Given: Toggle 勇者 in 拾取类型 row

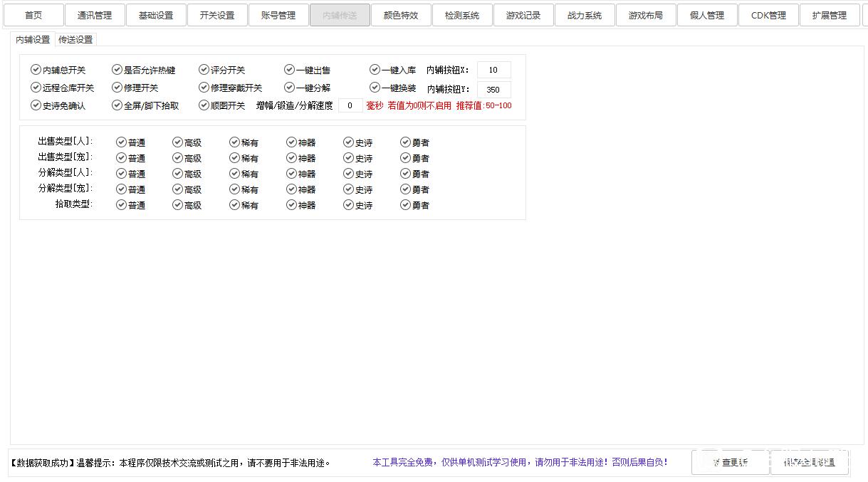Looking at the screenshot, I should pyautogui.click(x=415, y=205).
